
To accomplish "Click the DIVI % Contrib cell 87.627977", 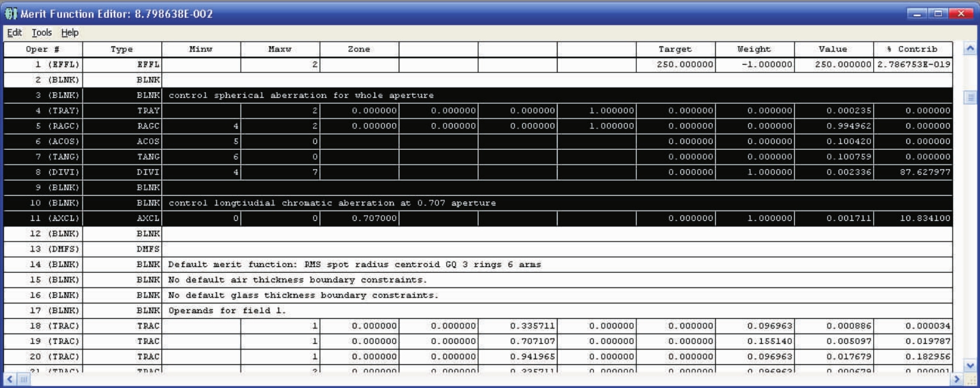I will coord(913,172).
